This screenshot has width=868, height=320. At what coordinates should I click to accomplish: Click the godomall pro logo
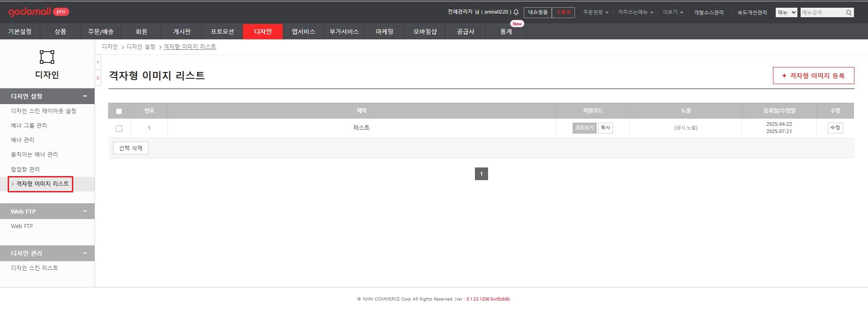tap(38, 12)
